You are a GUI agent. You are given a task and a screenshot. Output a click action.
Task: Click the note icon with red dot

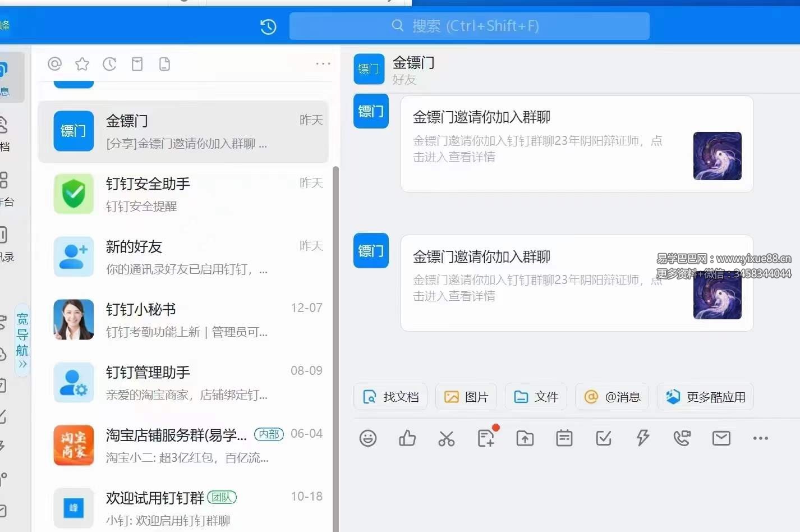tap(486, 437)
